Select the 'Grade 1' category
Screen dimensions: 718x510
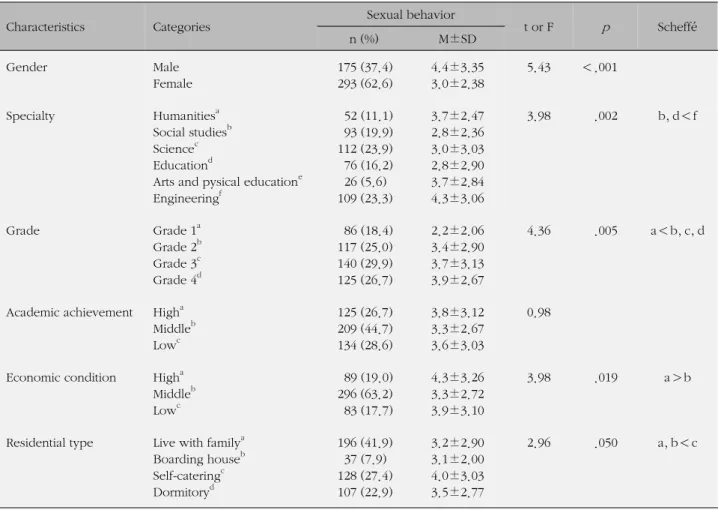coord(177,230)
